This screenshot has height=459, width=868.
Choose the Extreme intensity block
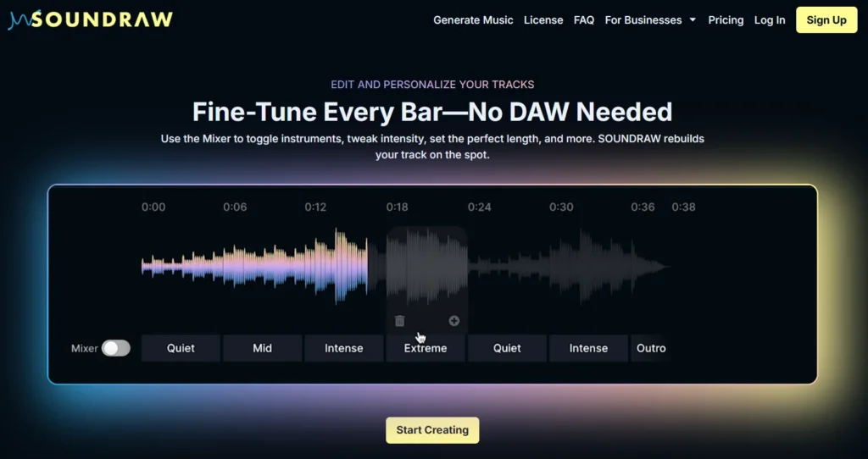425,348
